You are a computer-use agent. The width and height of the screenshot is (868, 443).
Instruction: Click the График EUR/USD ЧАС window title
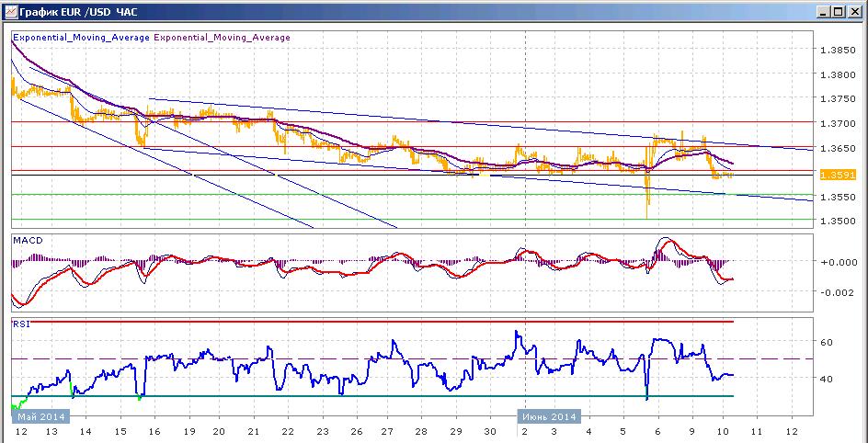click(79, 10)
